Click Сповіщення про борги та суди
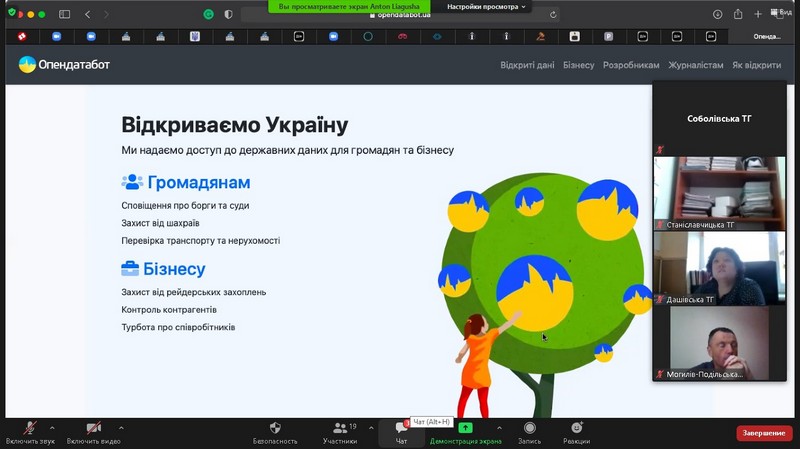 [x=185, y=206]
